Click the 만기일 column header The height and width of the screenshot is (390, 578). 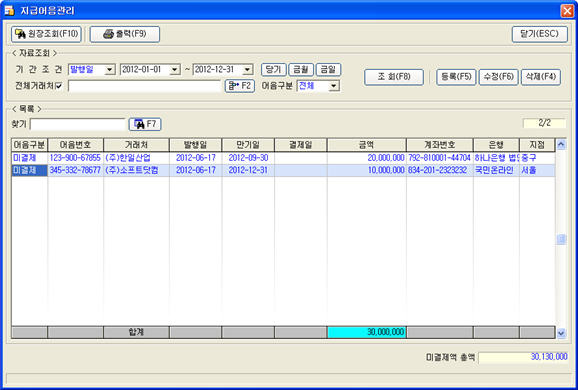[x=248, y=145]
